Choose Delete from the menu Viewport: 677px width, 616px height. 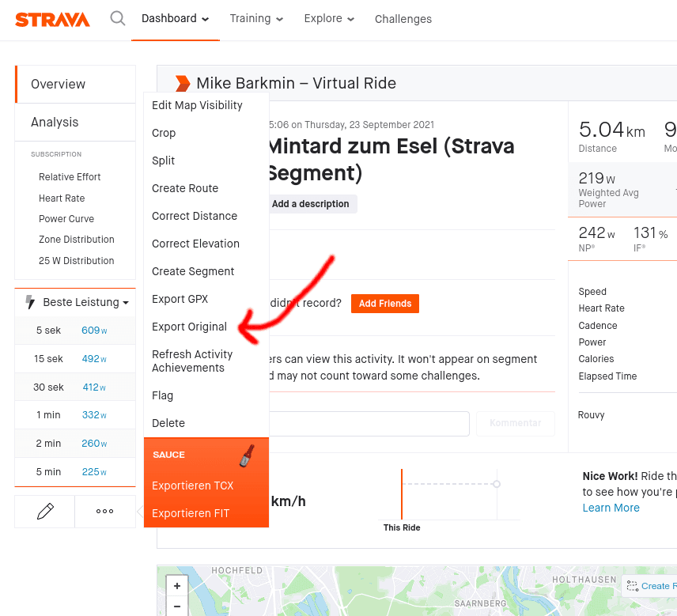click(168, 423)
